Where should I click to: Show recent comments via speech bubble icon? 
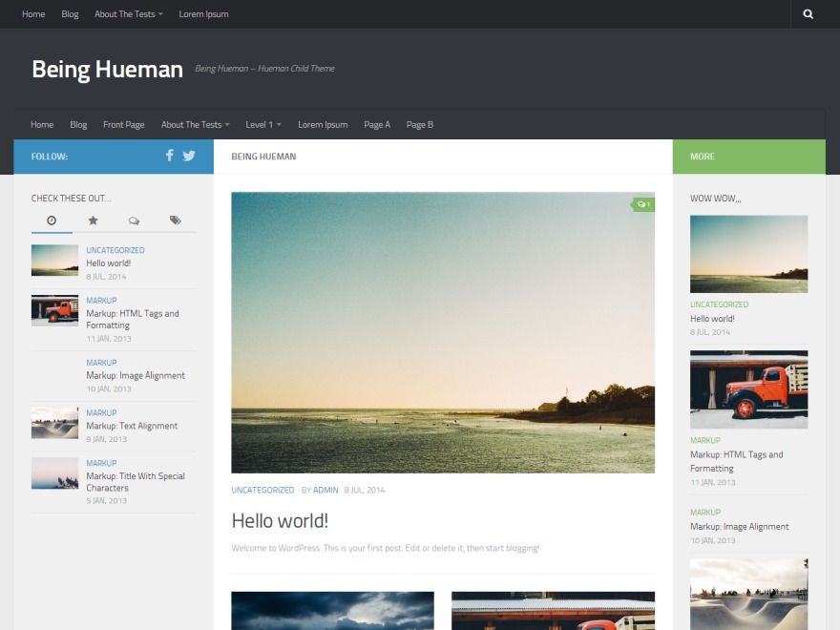pyautogui.click(x=134, y=220)
